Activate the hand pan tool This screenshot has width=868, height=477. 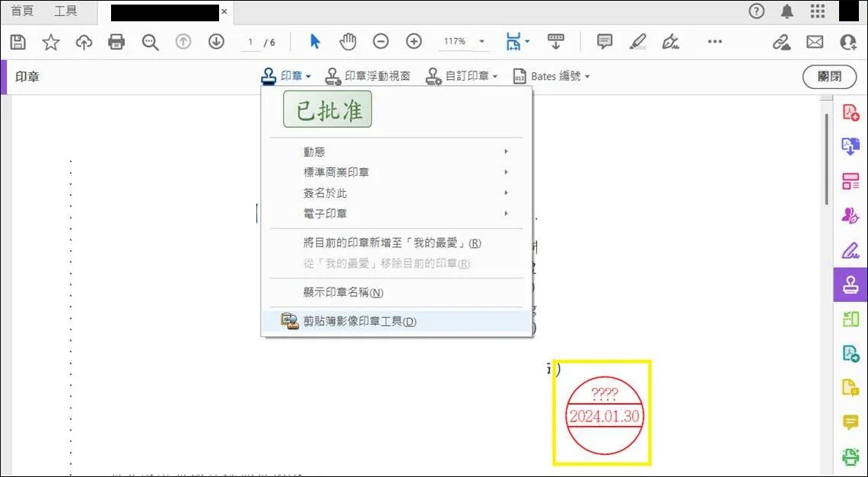point(348,42)
